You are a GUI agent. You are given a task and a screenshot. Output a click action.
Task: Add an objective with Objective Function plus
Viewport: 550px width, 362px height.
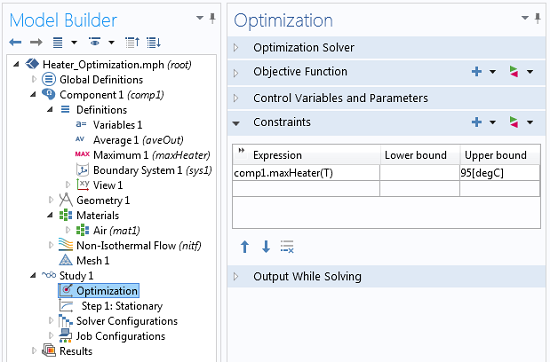click(x=476, y=72)
